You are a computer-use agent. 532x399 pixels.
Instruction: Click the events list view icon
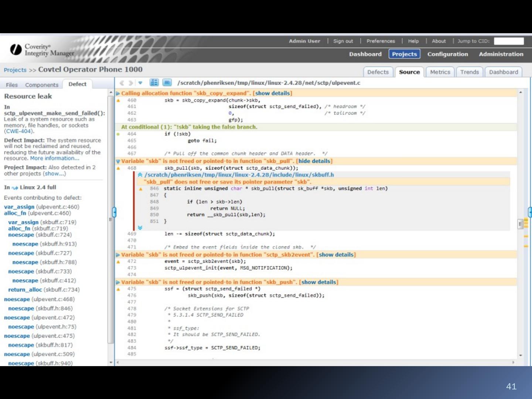click(154, 83)
